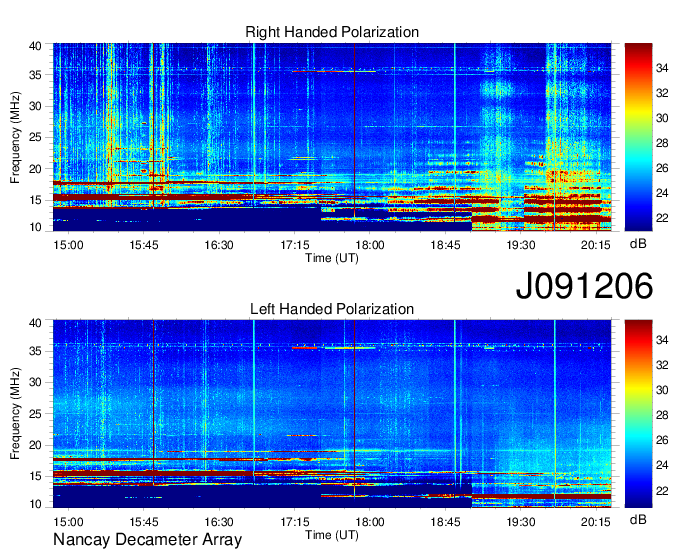Click the 26 dB label on the top color bar
Screen dimensions: 680x552
[662, 168]
